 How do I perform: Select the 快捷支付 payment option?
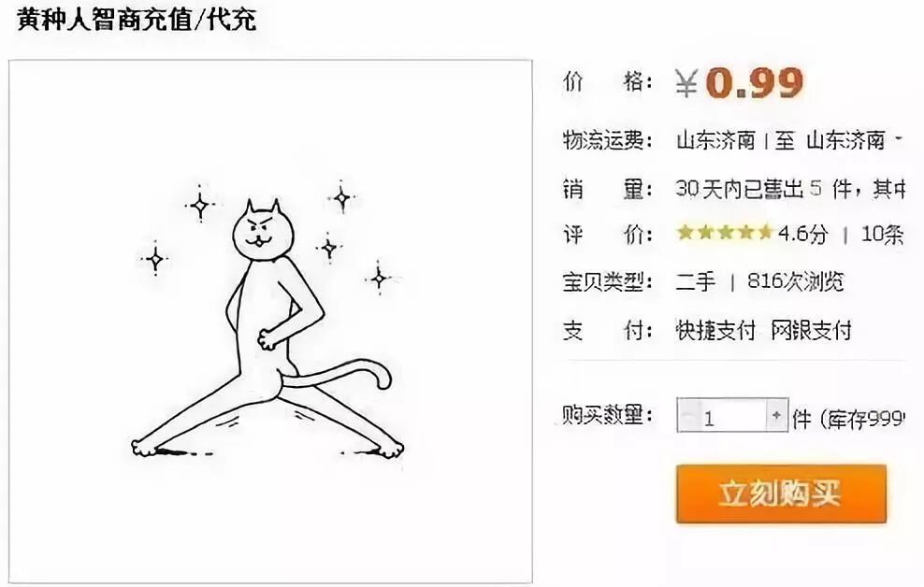coord(715,330)
